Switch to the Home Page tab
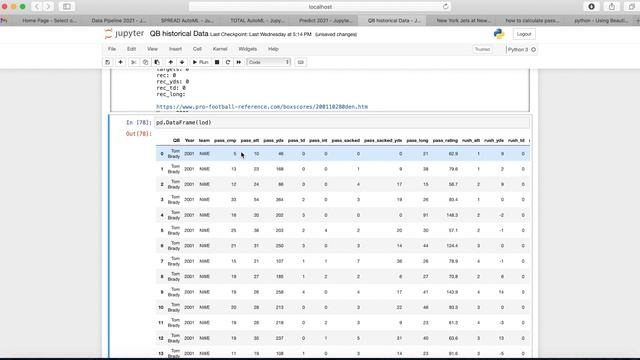This screenshot has width=640, height=360. coord(49,20)
